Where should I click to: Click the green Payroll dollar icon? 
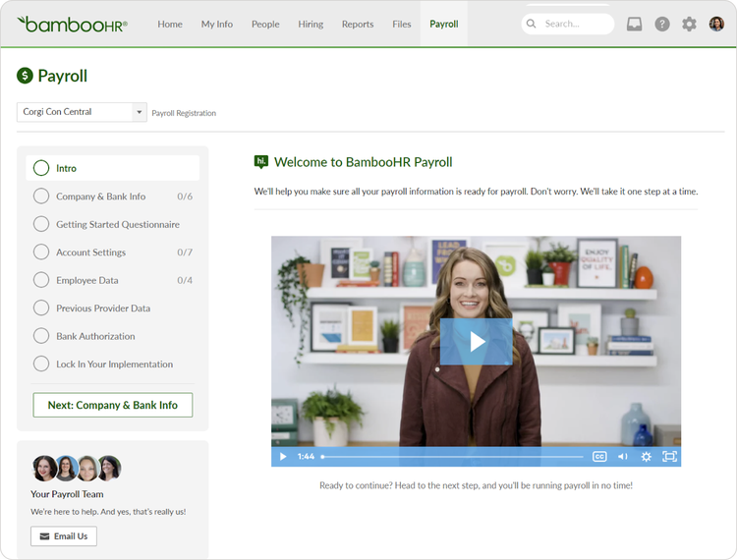point(25,76)
